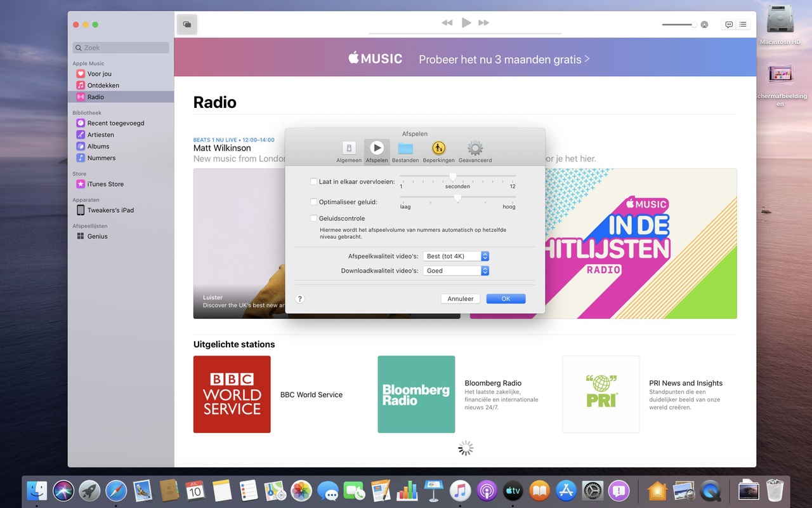The width and height of the screenshot is (812, 508).
Task: Click the 'Bloomberg Radio' station name
Action: [493, 383]
